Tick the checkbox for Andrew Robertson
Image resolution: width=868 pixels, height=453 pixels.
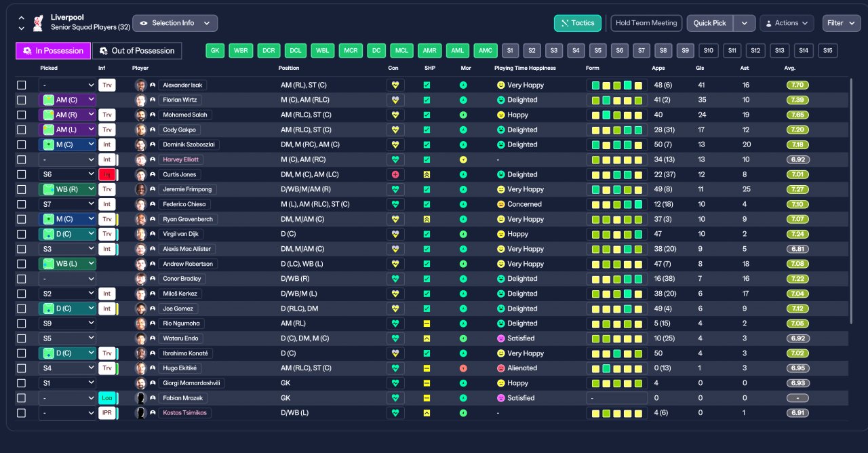[x=22, y=264]
